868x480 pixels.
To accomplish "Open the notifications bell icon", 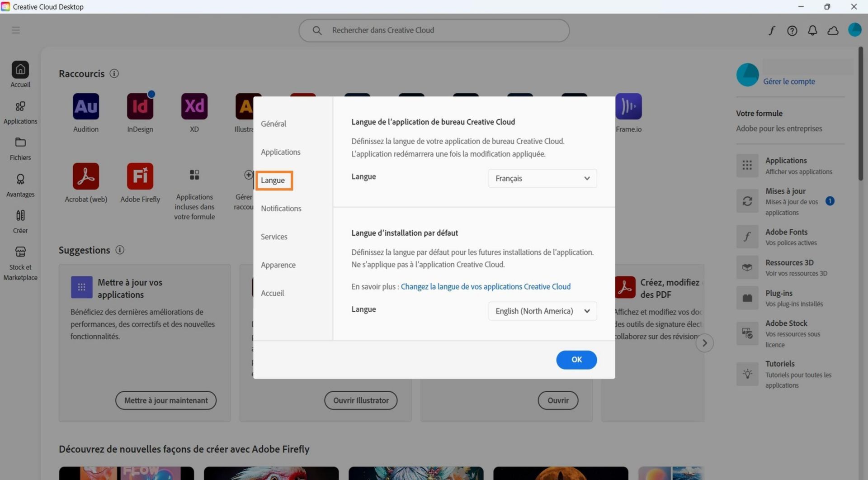I will [x=812, y=30].
